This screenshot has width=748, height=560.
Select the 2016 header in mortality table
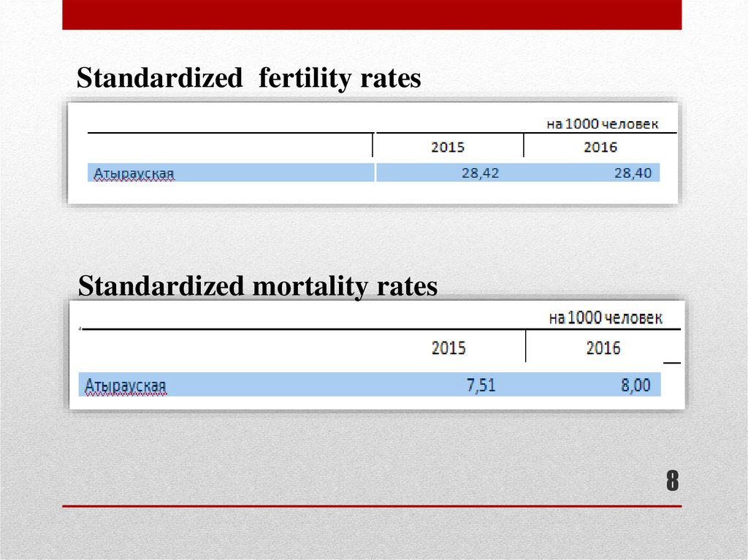(603, 348)
